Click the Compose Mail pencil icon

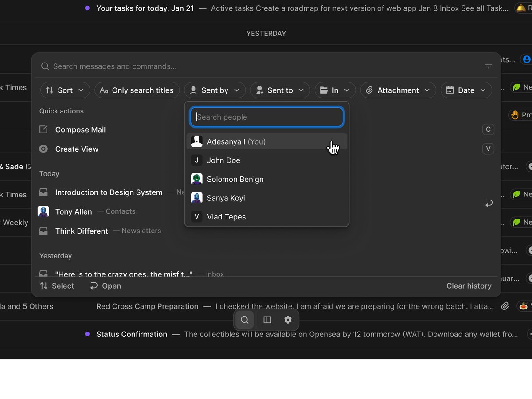click(x=43, y=129)
